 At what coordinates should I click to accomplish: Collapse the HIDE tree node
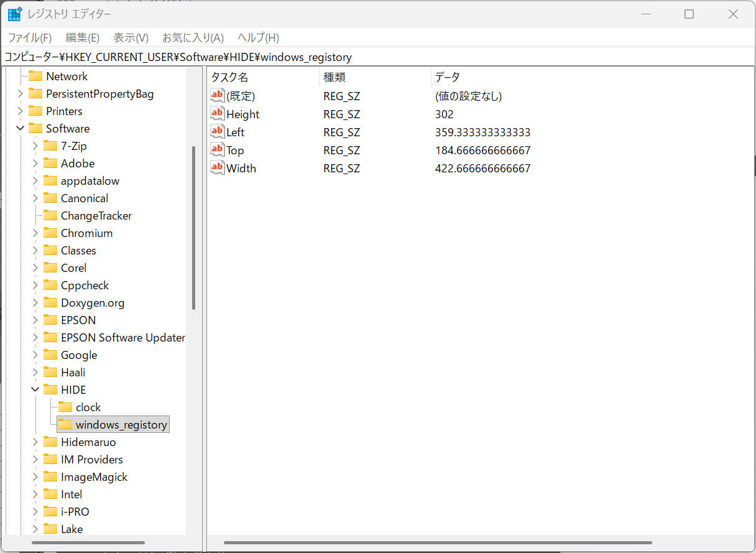(x=35, y=390)
